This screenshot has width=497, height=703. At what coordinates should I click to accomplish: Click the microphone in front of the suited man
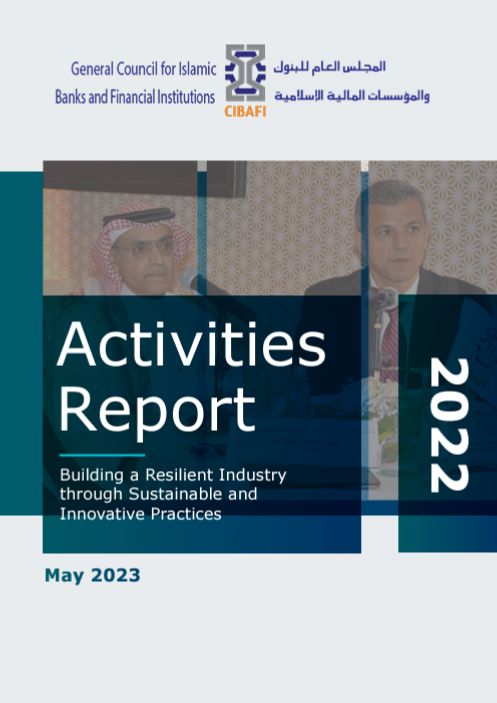tap(383, 297)
